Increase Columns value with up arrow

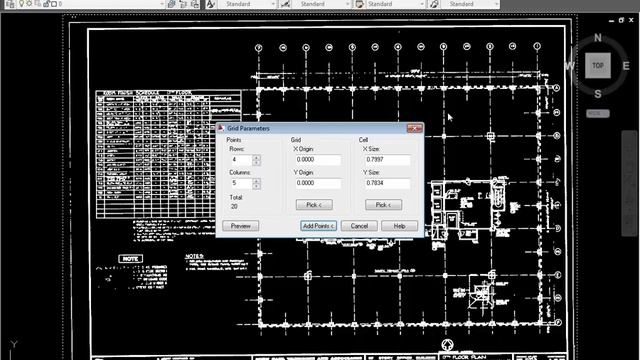pos(256,181)
